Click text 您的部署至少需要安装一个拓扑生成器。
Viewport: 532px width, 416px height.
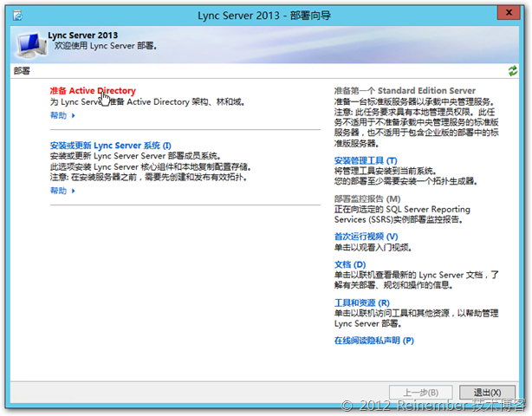coord(406,181)
